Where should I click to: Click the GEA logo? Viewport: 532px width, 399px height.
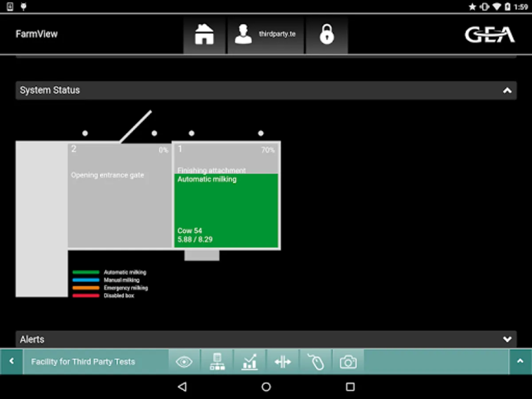click(x=490, y=35)
